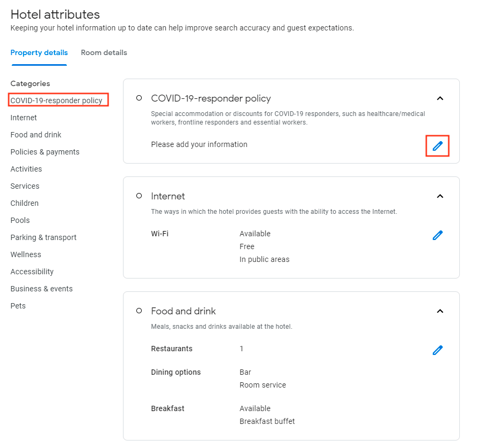Collapse the Internet card chevron
The width and height of the screenshot is (485, 448).
pos(440,196)
